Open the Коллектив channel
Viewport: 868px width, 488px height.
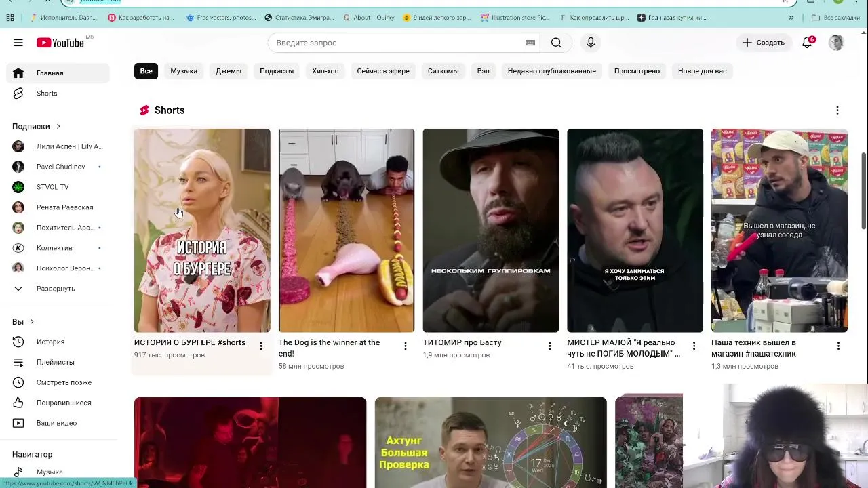(58, 248)
